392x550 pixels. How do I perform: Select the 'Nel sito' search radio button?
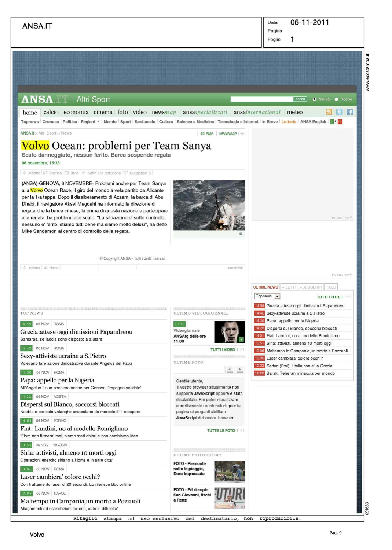coord(314,99)
